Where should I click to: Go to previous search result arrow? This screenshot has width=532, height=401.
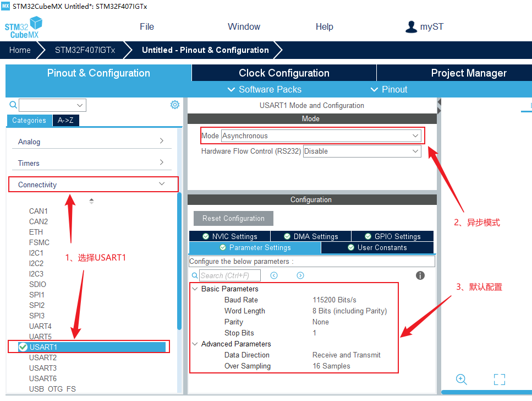(274, 275)
